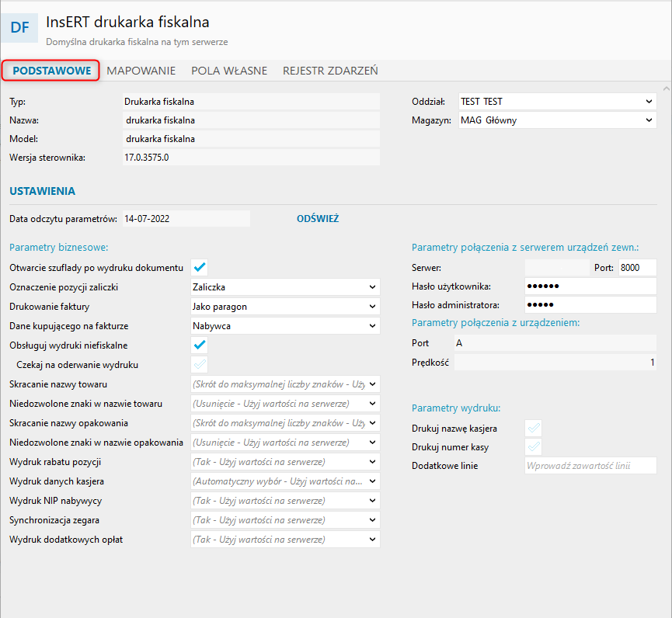
Task: Click the Hasło użytkownika password field
Action: coord(590,286)
